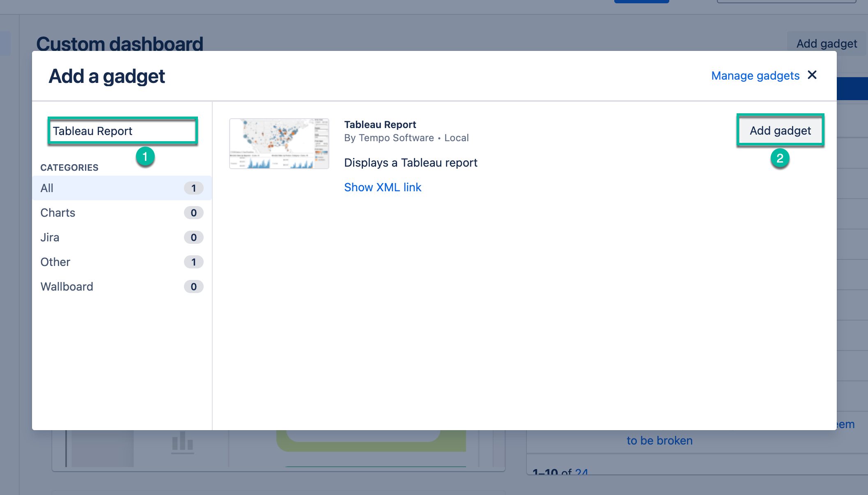
Task: Select the All category
Action: coord(47,188)
